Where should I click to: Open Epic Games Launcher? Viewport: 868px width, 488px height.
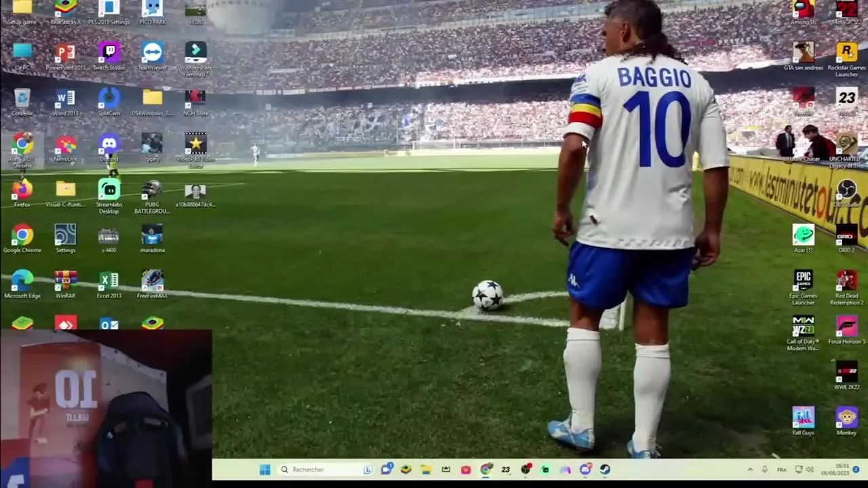click(804, 287)
